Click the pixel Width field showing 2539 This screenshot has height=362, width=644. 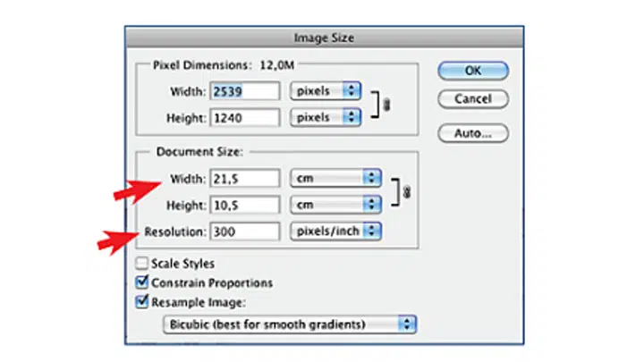tap(245, 91)
